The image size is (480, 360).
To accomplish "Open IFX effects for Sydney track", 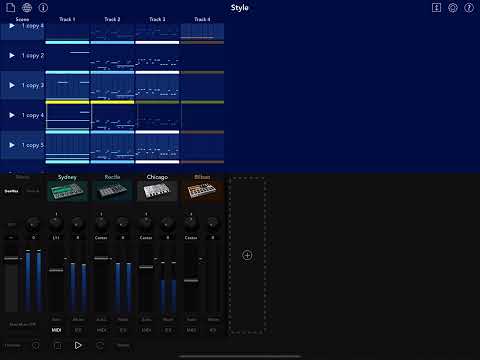I will [x=78, y=330].
